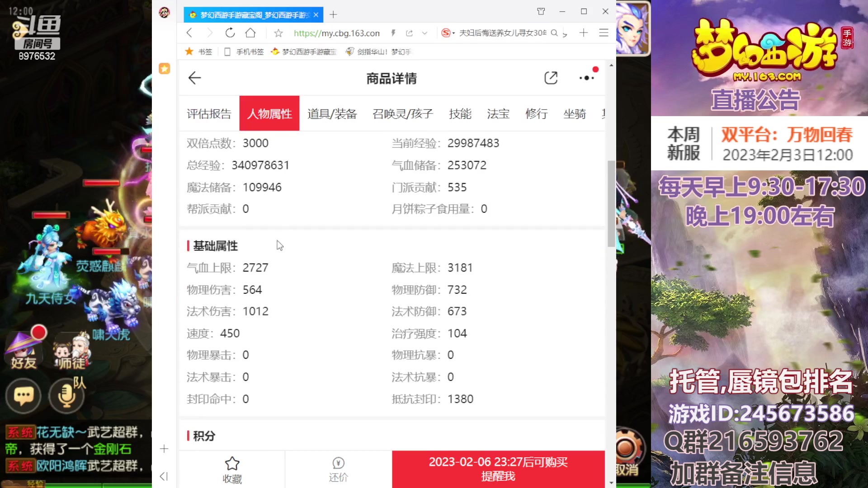Click the 总经验 value 340978631

pyautogui.click(x=260, y=165)
